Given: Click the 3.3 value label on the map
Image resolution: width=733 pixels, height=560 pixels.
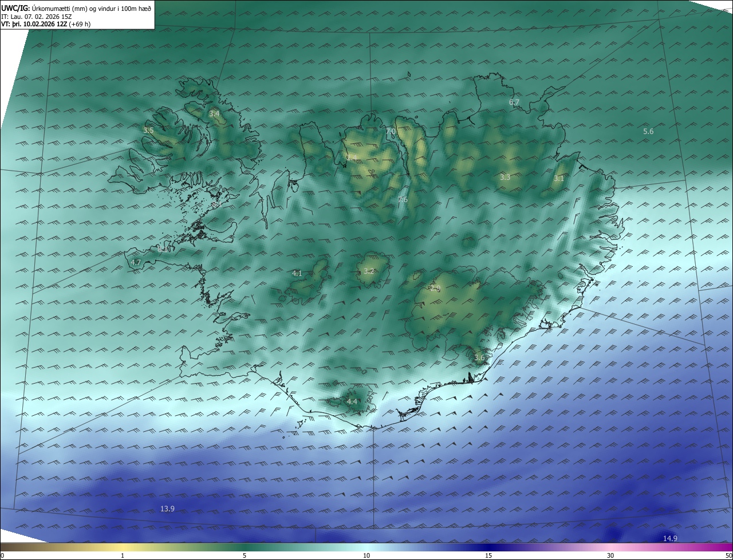Looking at the screenshot, I should [505, 178].
